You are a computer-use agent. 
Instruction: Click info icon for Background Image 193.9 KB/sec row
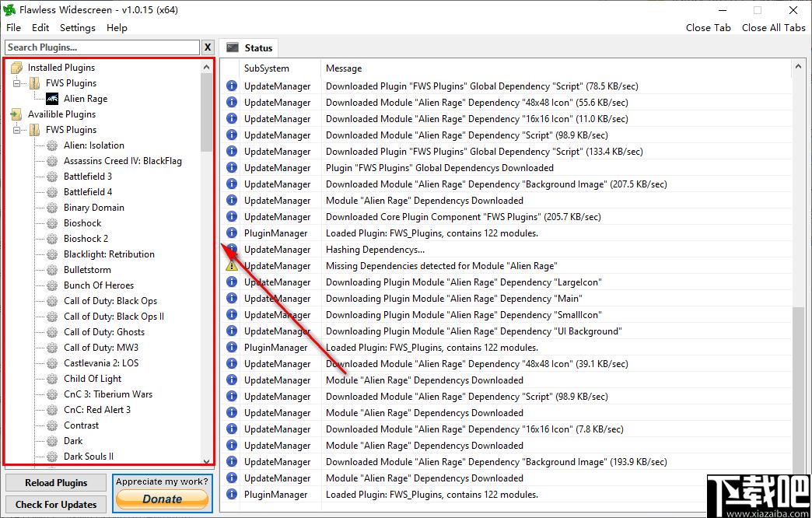[x=232, y=461]
